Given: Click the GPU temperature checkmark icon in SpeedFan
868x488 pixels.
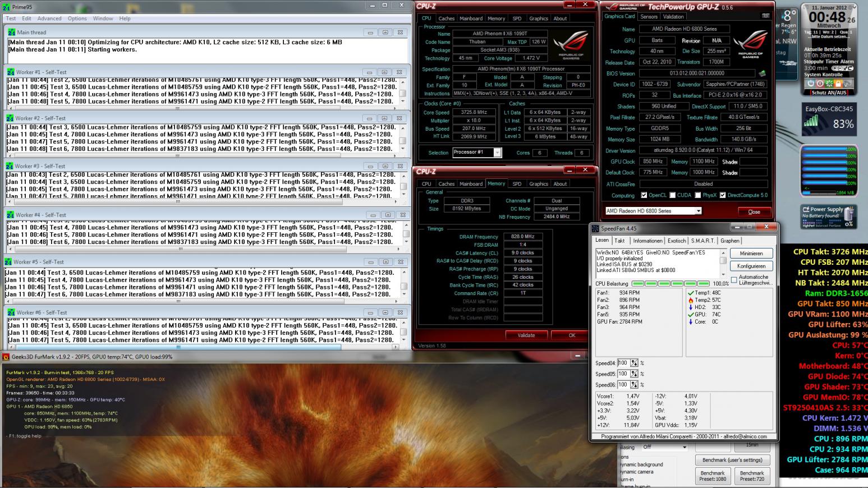Looking at the screenshot, I should pyautogui.click(x=691, y=315).
